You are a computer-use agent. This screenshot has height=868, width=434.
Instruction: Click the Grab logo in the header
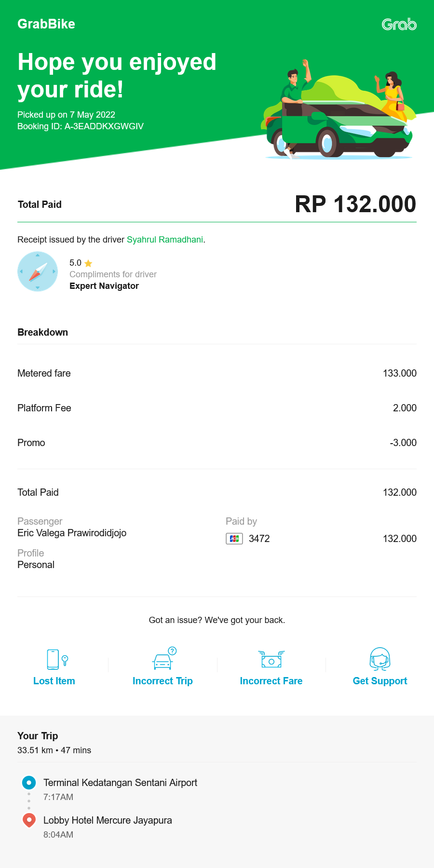click(x=399, y=24)
